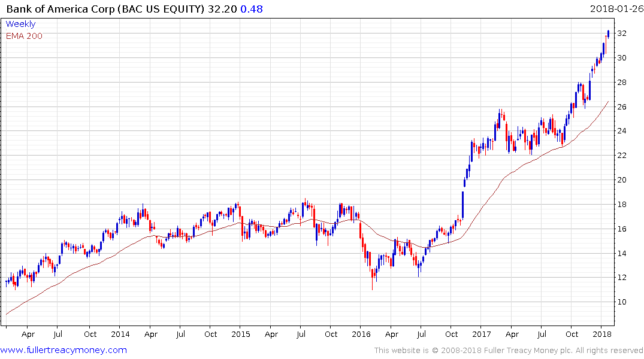Image resolution: width=644 pixels, height=359 pixels.
Task: Click the 'Jul' label between 2016 and 2017
Action: 421,334
